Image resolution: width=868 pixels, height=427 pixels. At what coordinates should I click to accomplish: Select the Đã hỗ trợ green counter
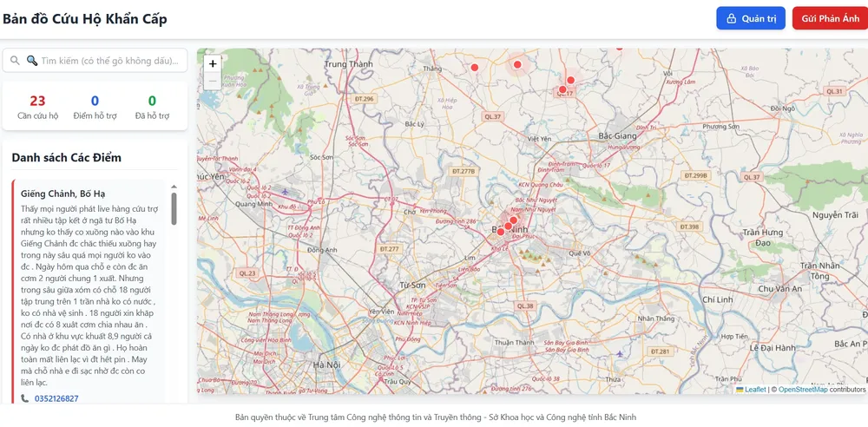(152, 106)
